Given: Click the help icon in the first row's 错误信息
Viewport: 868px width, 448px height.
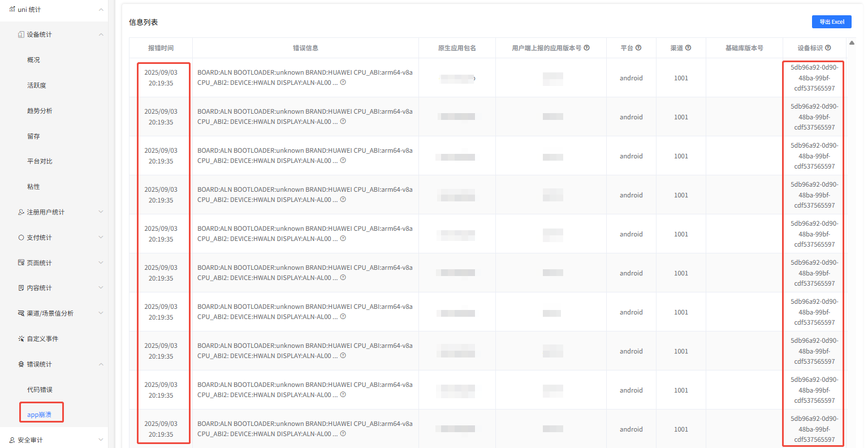Looking at the screenshot, I should click(343, 82).
